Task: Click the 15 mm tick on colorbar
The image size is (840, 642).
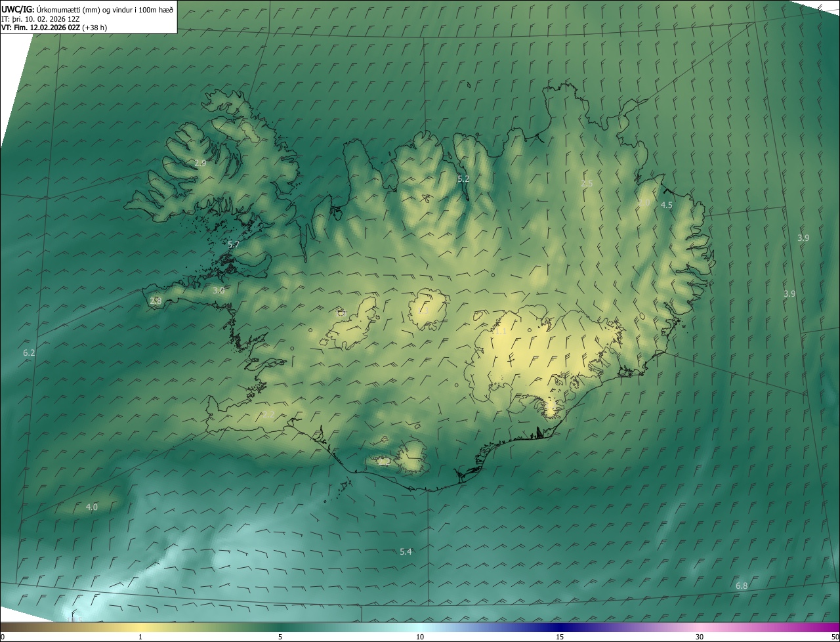Action: pos(560,637)
